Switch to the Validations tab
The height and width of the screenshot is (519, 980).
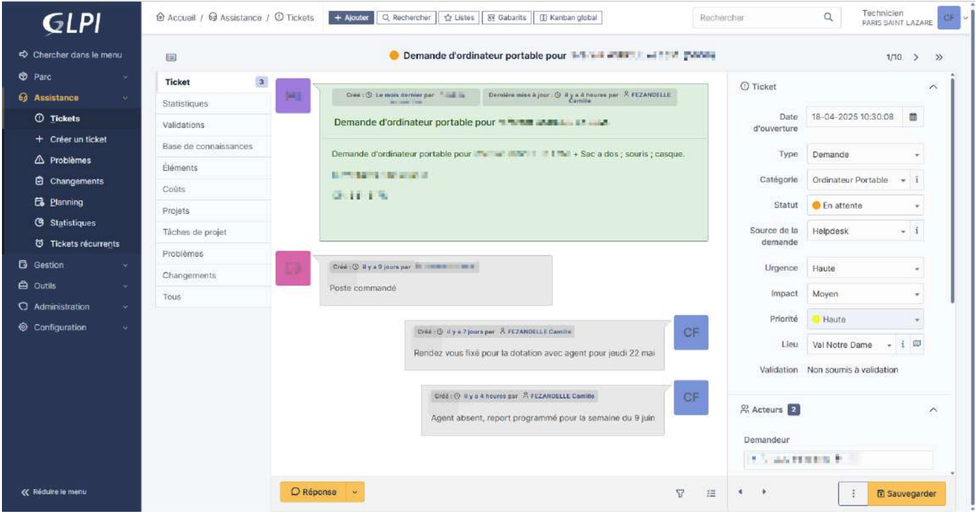pyautogui.click(x=183, y=125)
